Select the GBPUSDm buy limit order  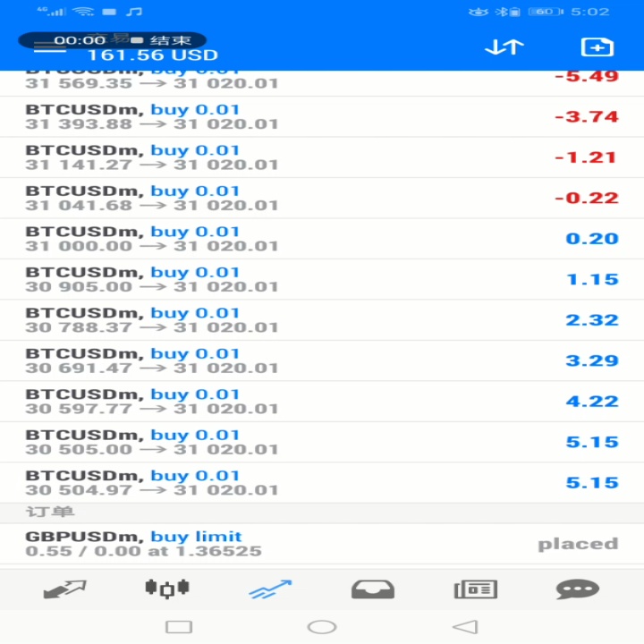coord(322,544)
